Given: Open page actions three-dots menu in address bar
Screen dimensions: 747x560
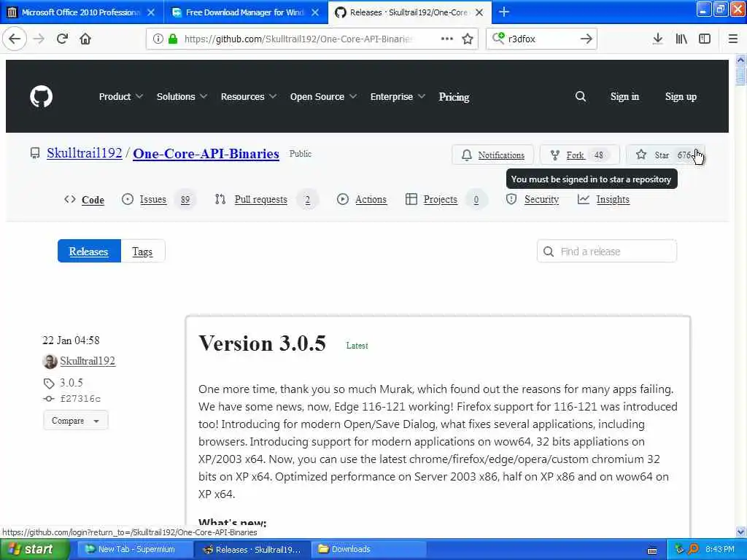Looking at the screenshot, I should click(x=446, y=39).
